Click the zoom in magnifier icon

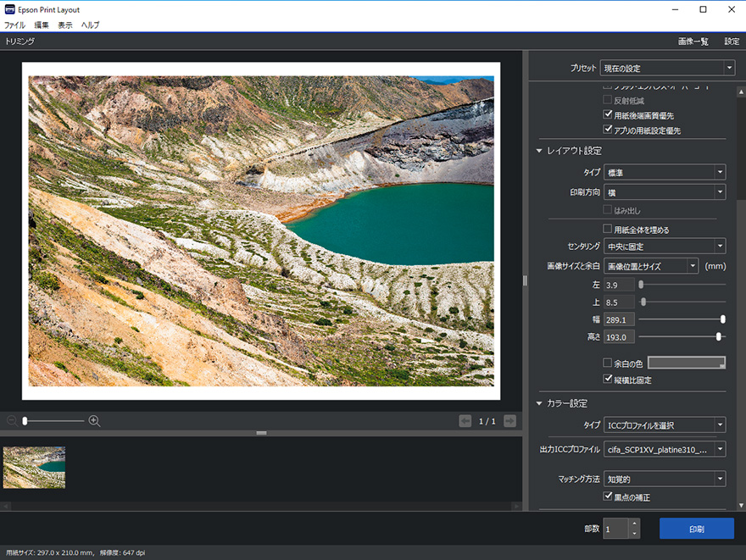click(x=94, y=421)
